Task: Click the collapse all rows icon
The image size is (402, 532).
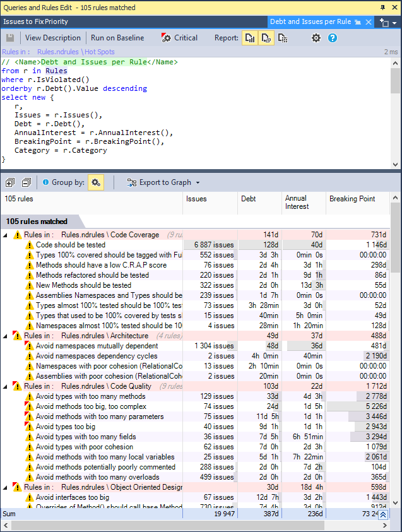Action: pyautogui.click(x=26, y=182)
